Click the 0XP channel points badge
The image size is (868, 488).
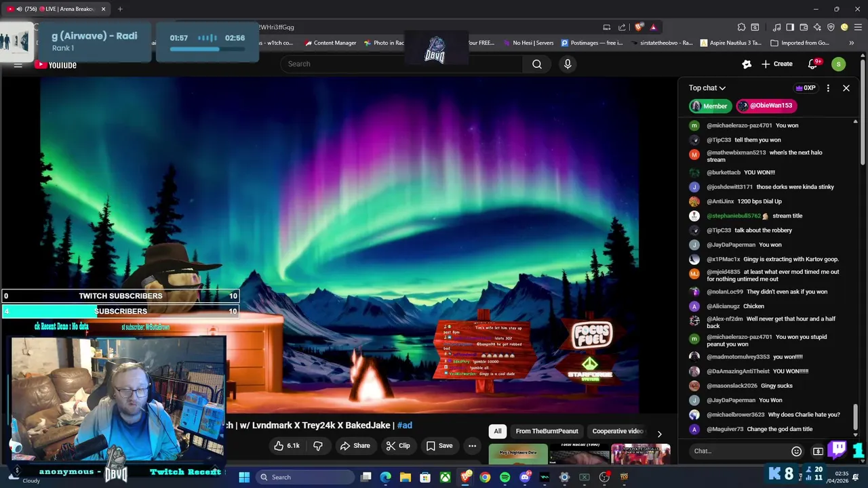pos(805,88)
